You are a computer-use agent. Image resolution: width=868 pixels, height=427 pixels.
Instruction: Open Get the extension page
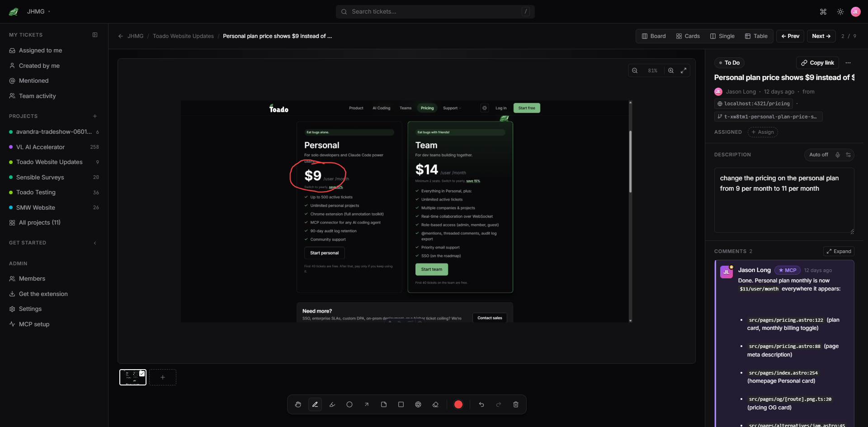point(54,294)
